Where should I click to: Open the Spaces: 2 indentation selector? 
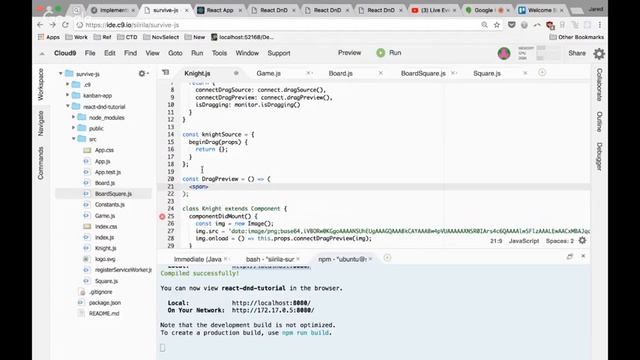click(x=560, y=241)
